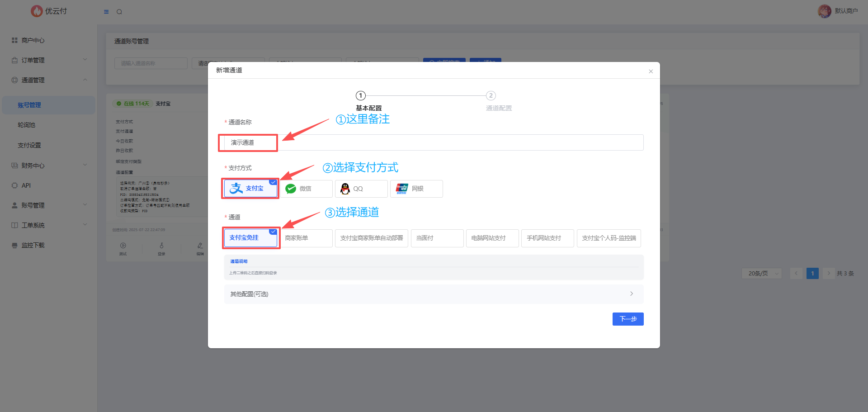Image resolution: width=868 pixels, height=412 pixels.
Task: Select the QQ payment method
Action: [361, 189]
